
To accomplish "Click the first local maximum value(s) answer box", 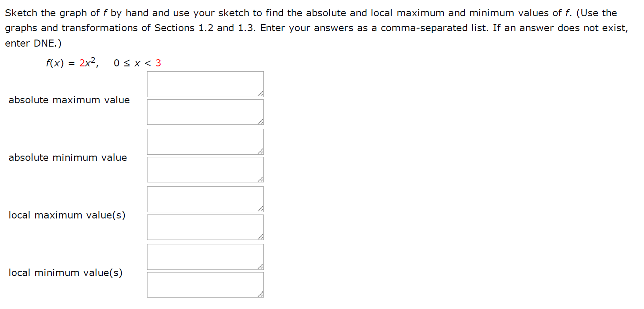I will click(205, 199).
